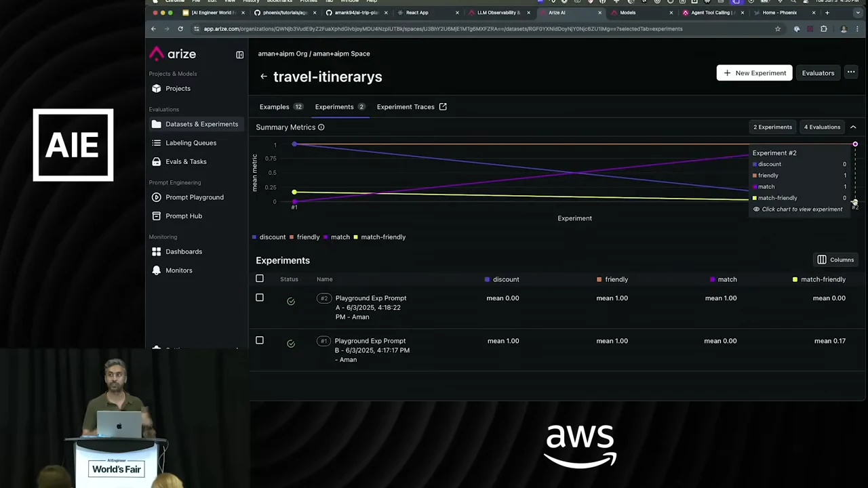Bookmark this page star icon

(778, 29)
